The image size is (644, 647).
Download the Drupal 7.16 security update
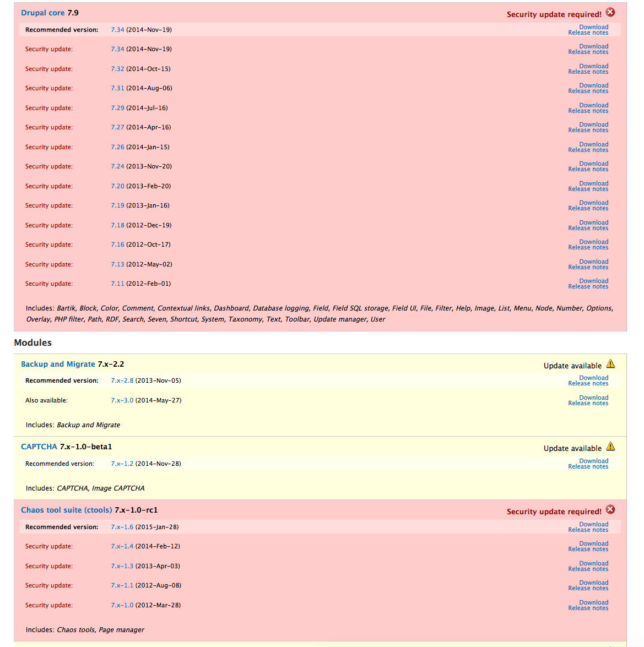[x=594, y=242]
